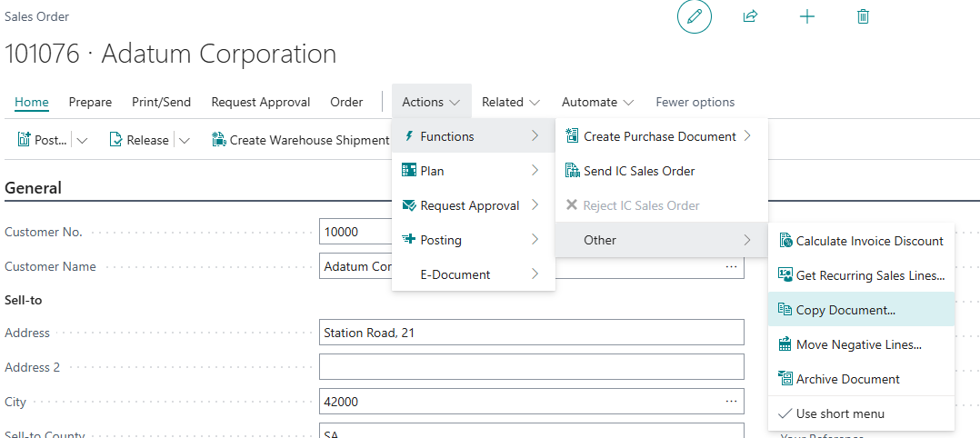Toggle the Use short menu option

click(x=861, y=413)
